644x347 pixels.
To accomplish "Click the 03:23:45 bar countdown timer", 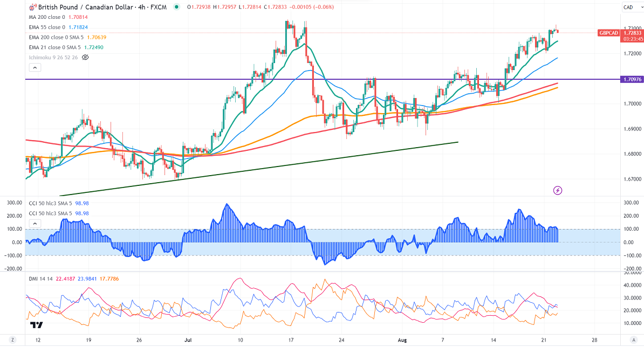I will point(632,39).
